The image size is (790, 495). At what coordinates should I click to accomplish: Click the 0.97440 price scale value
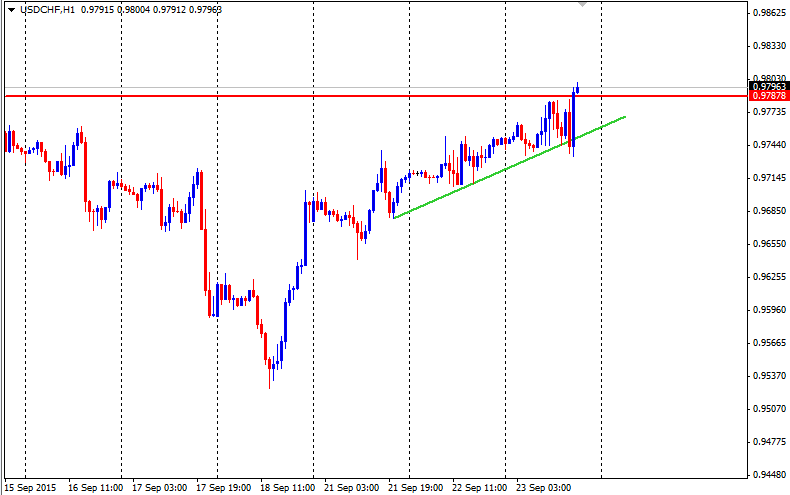click(x=769, y=145)
